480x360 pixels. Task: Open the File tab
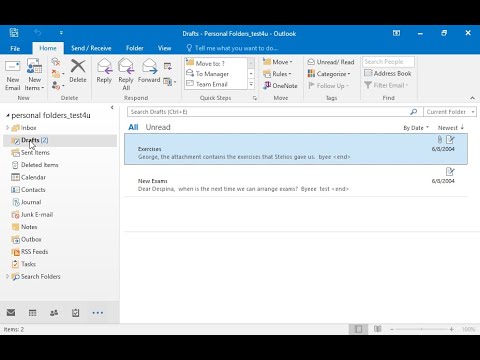point(15,48)
